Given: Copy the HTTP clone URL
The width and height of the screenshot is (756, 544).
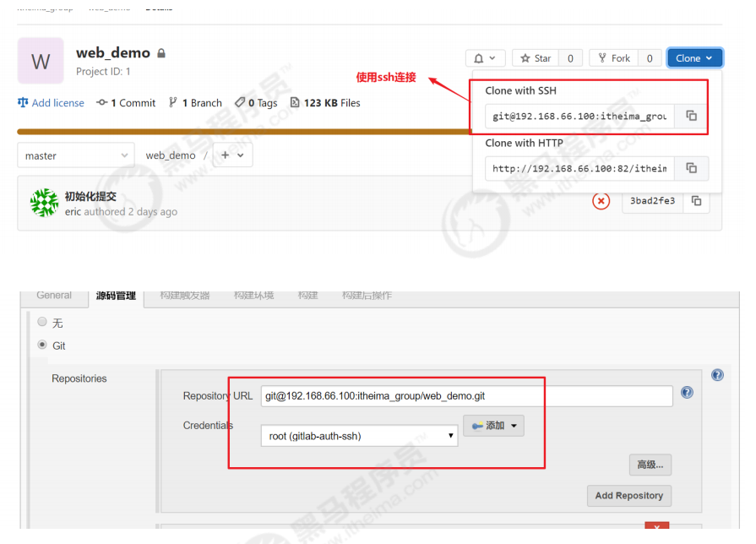Looking at the screenshot, I should coord(691,168).
